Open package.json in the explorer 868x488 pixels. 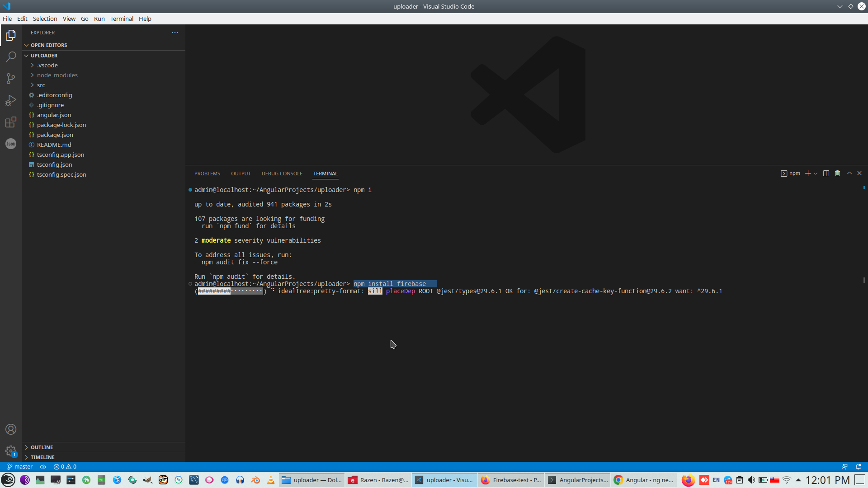tap(55, 135)
